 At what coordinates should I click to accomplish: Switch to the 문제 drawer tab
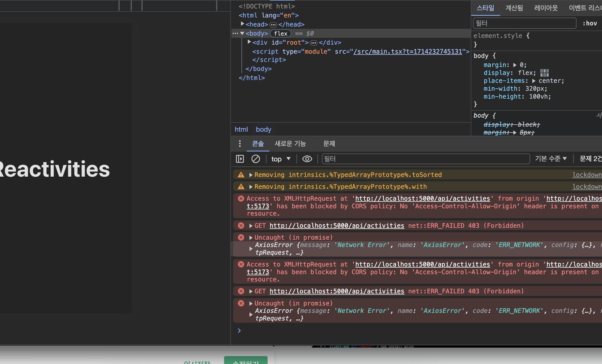[x=329, y=144]
